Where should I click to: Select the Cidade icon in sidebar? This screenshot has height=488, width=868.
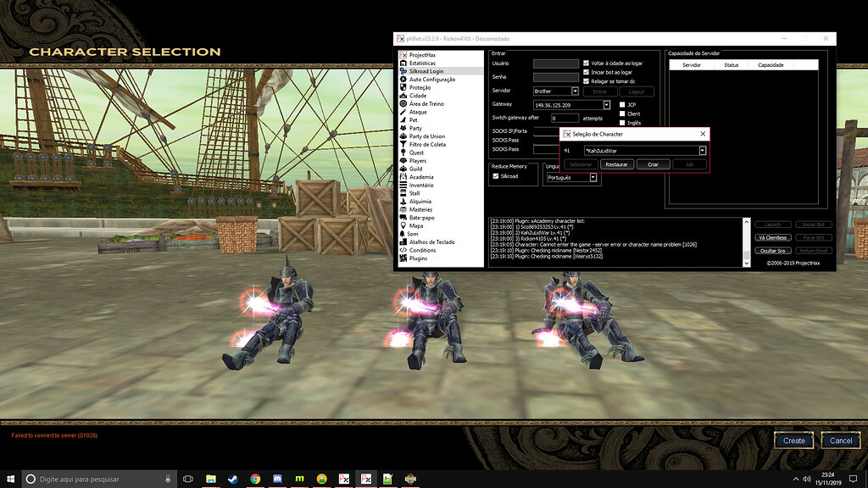403,96
